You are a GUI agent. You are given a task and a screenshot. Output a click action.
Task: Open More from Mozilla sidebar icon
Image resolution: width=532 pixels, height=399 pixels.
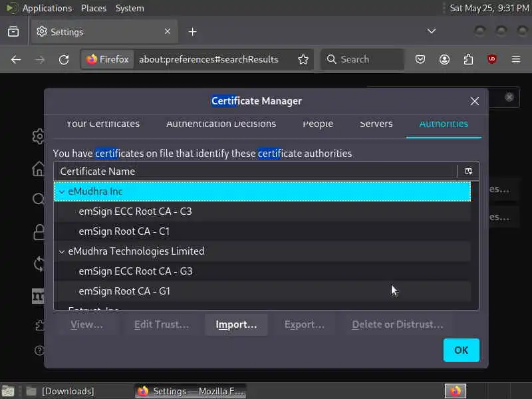coord(38,296)
